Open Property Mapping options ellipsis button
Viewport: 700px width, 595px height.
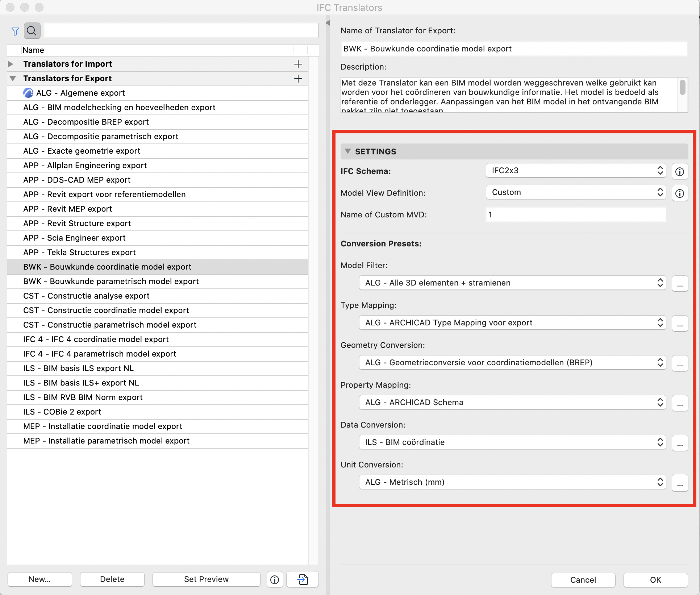[680, 403]
